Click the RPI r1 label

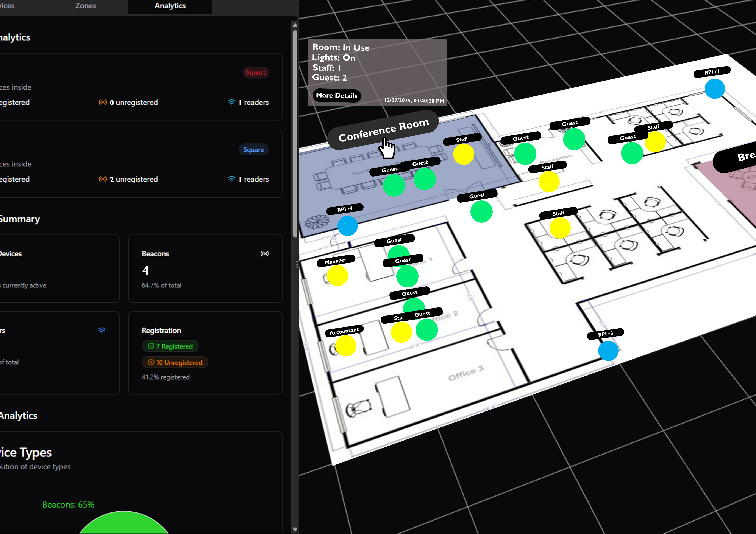[712, 72]
